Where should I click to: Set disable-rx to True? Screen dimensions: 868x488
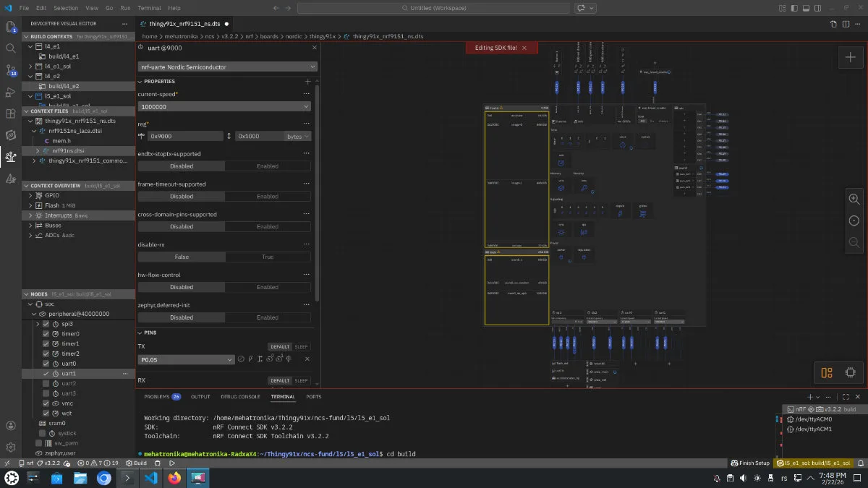point(268,257)
